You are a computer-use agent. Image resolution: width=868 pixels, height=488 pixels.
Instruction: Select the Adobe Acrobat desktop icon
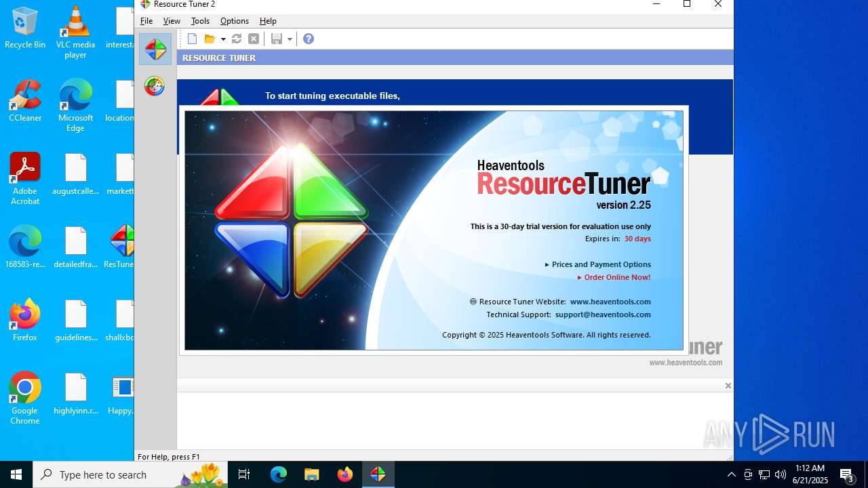pos(25,180)
